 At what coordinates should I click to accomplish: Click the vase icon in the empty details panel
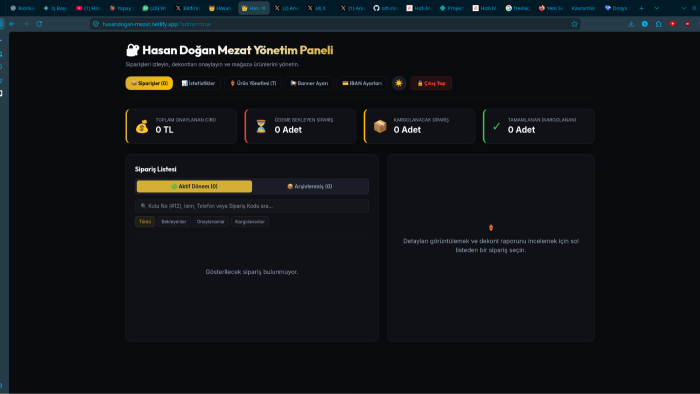[491, 228]
